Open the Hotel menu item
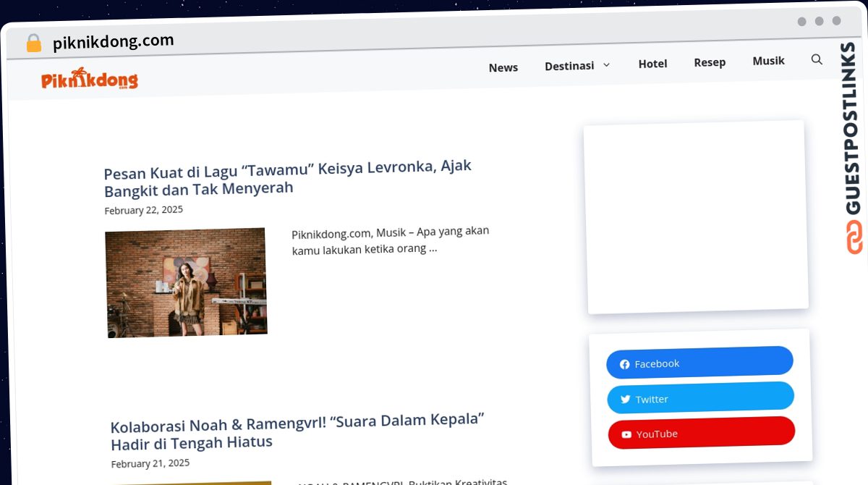 pos(652,64)
